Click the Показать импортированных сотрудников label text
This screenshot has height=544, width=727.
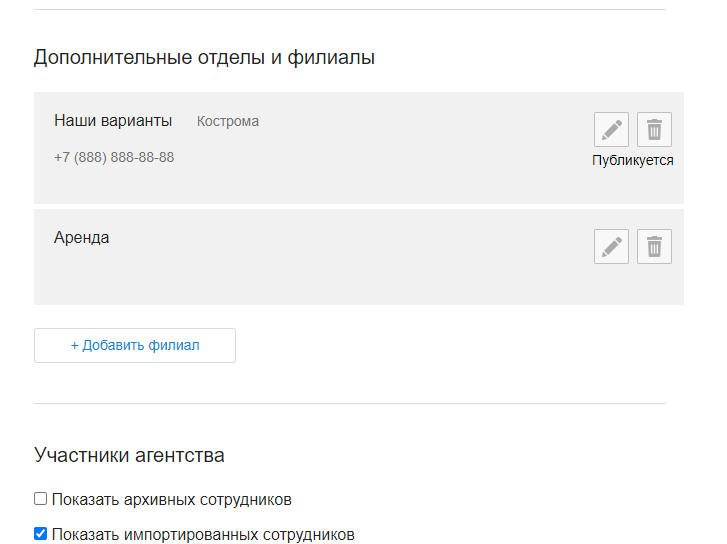pyautogui.click(x=203, y=534)
